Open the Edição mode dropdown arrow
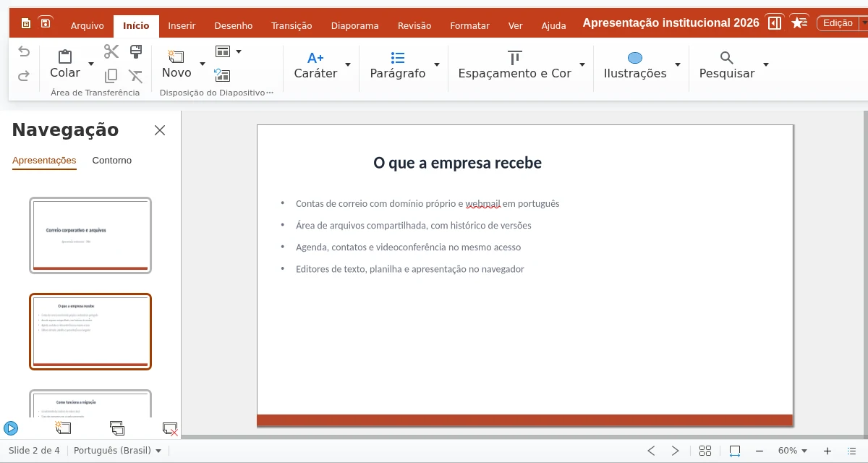This screenshot has height=463, width=868. point(862,23)
